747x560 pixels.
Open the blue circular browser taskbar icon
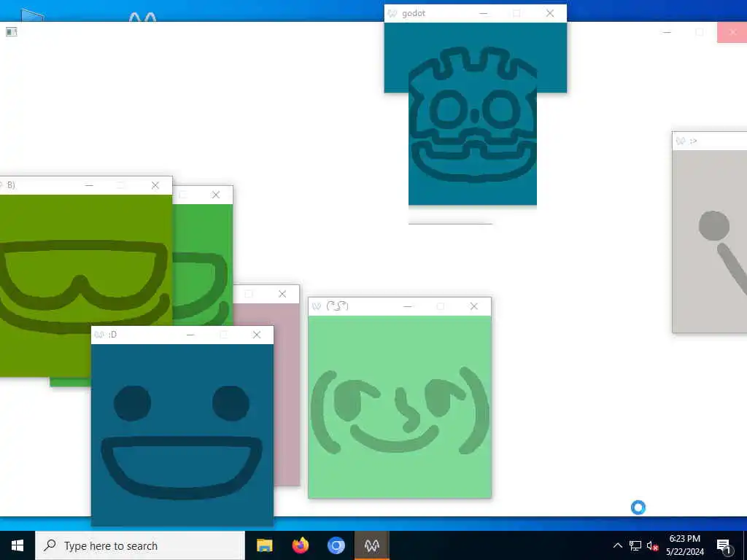coord(336,545)
